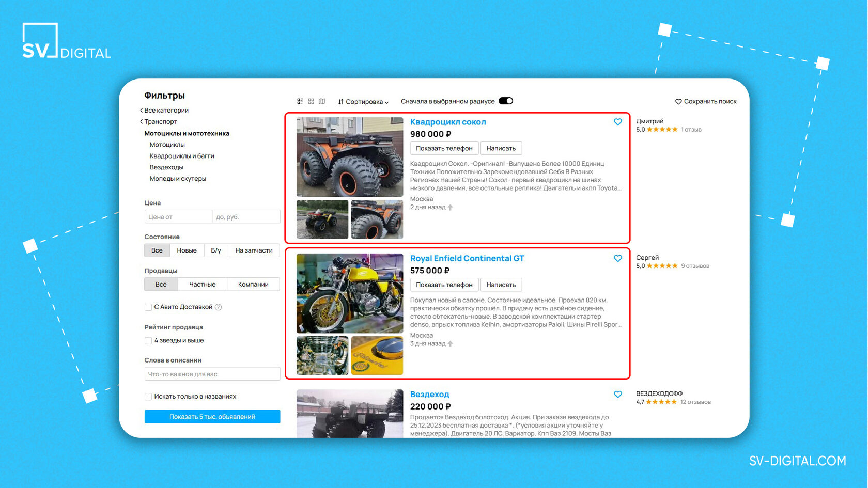This screenshot has height=488, width=868.
Task: Favorite the Royal Enfield Continental GT heart
Action: pos(618,258)
